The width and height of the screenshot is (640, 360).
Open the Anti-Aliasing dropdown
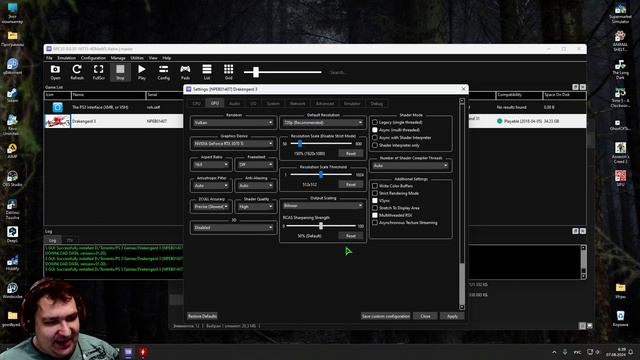(x=256, y=185)
